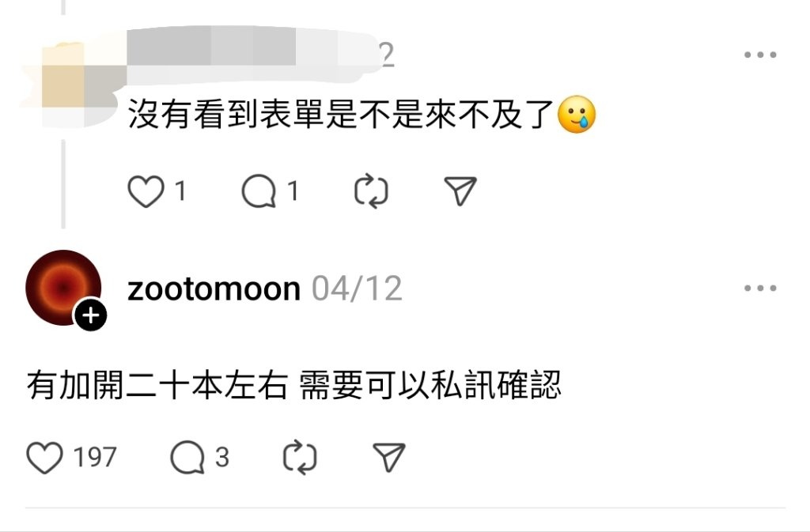View the 197 like count on zootomoon's post

[x=95, y=458]
